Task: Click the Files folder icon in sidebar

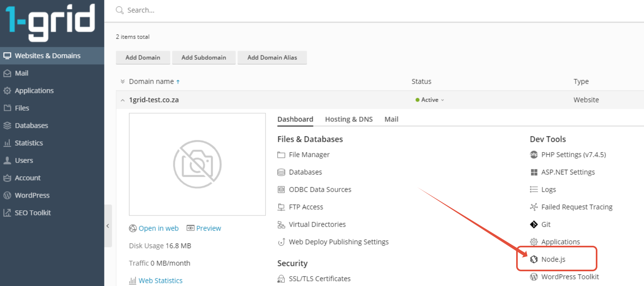Action: [x=7, y=108]
